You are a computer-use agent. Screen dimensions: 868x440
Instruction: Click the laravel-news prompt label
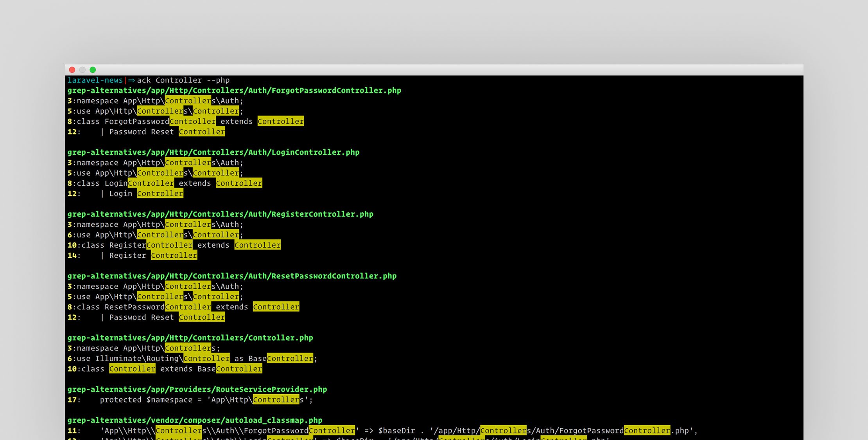(x=95, y=80)
